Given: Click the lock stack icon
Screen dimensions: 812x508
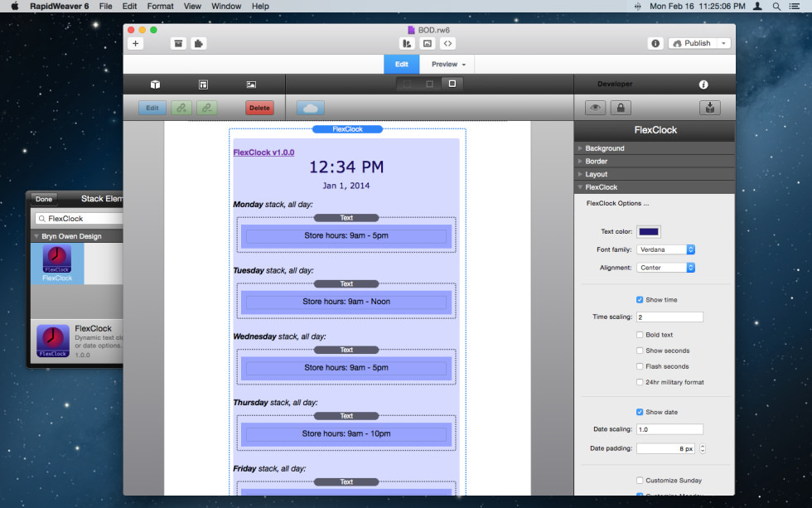Looking at the screenshot, I should pos(621,108).
